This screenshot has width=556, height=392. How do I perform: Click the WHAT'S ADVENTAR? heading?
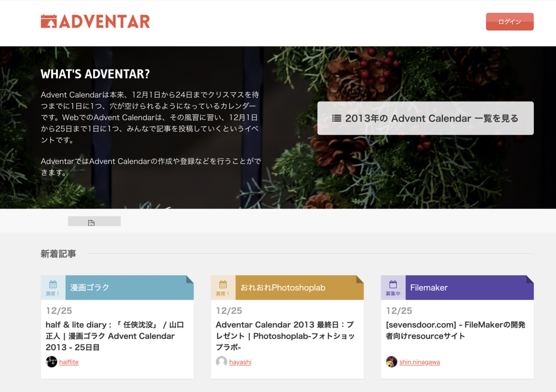(x=95, y=74)
